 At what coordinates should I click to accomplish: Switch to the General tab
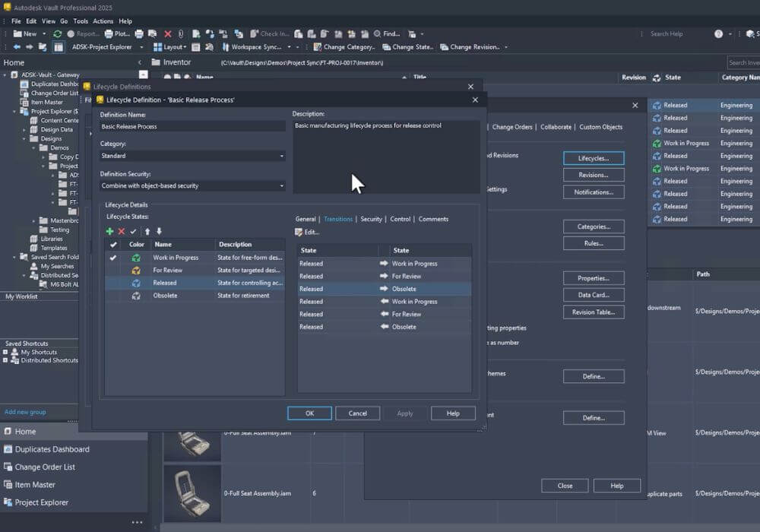pos(305,219)
